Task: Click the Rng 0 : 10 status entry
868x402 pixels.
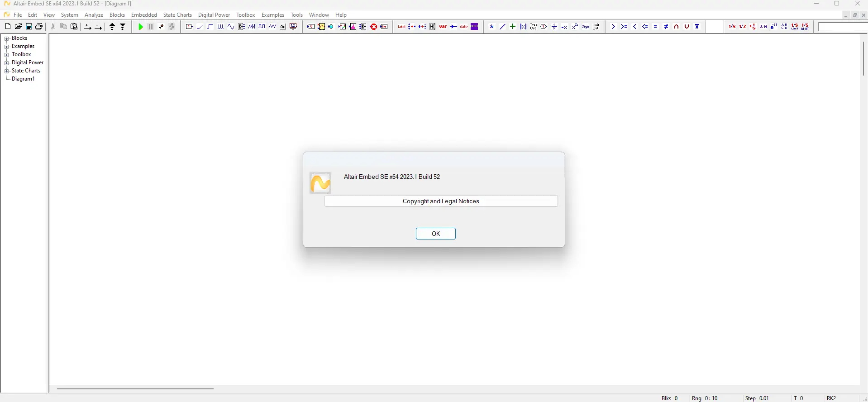Action: [705, 398]
